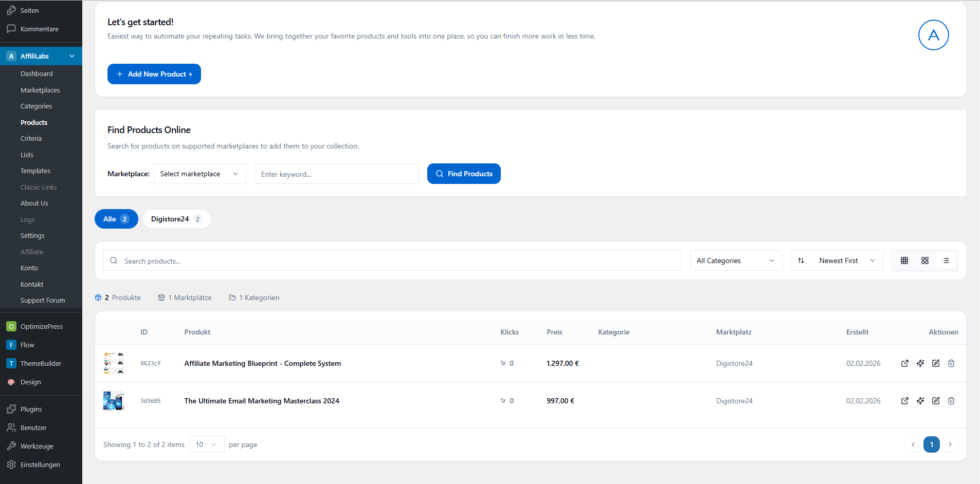This screenshot has width=980, height=484.
Task: Delete the Affiliate Marketing Blueprint product
Action: tap(951, 363)
